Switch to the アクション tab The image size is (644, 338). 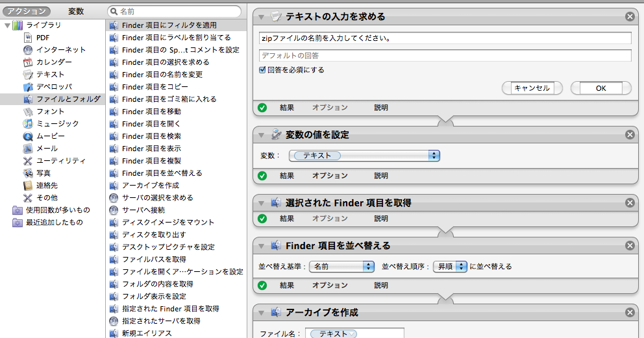26,12
